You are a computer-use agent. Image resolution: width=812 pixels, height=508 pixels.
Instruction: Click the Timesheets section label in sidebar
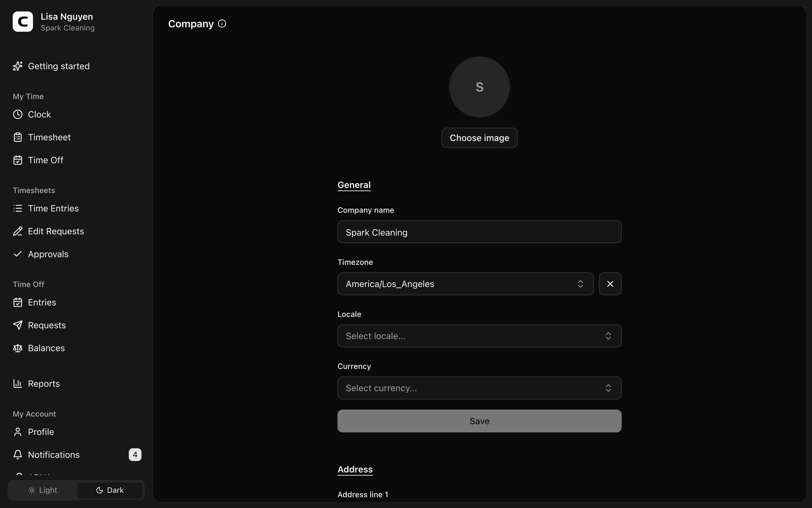tap(34, 190)
